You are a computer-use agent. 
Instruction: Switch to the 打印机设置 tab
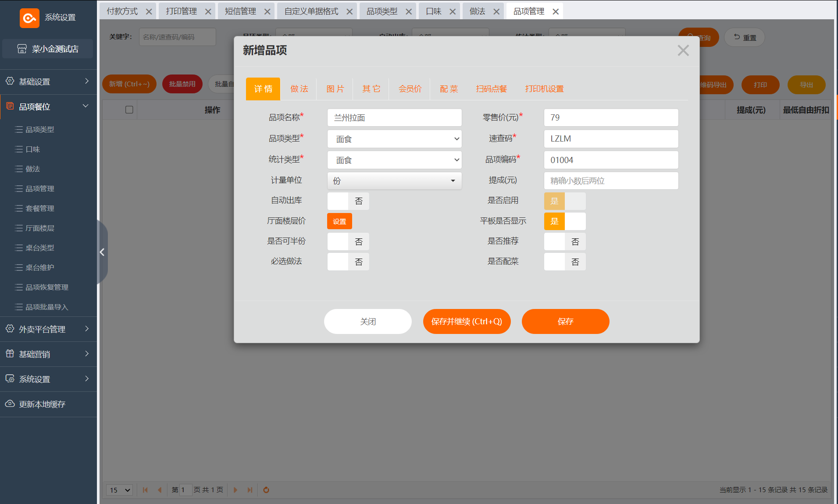544,89
